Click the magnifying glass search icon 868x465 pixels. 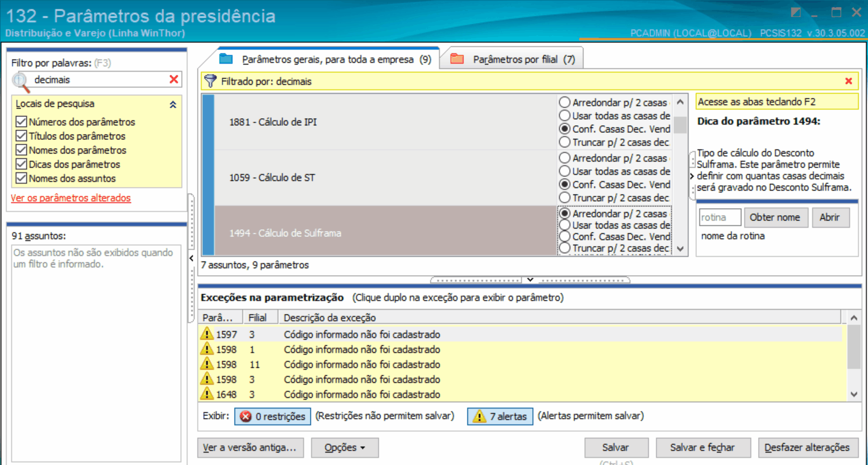(x=21, y=81)
